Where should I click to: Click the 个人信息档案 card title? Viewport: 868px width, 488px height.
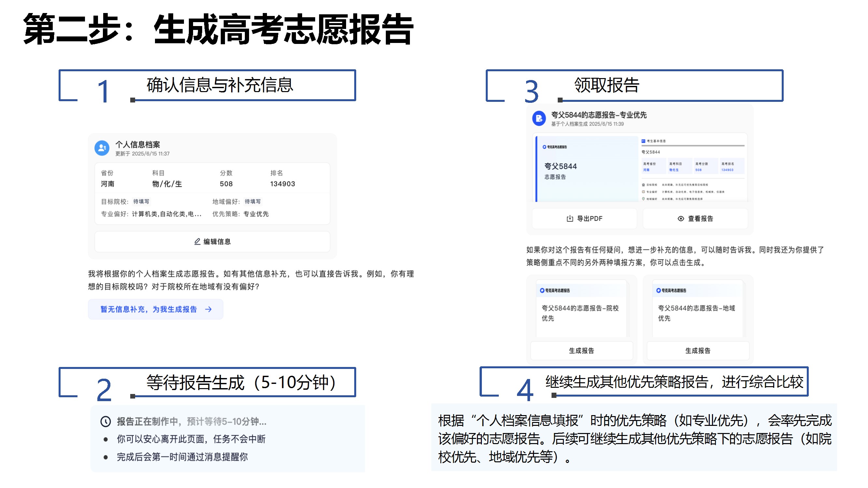(137, 144)
